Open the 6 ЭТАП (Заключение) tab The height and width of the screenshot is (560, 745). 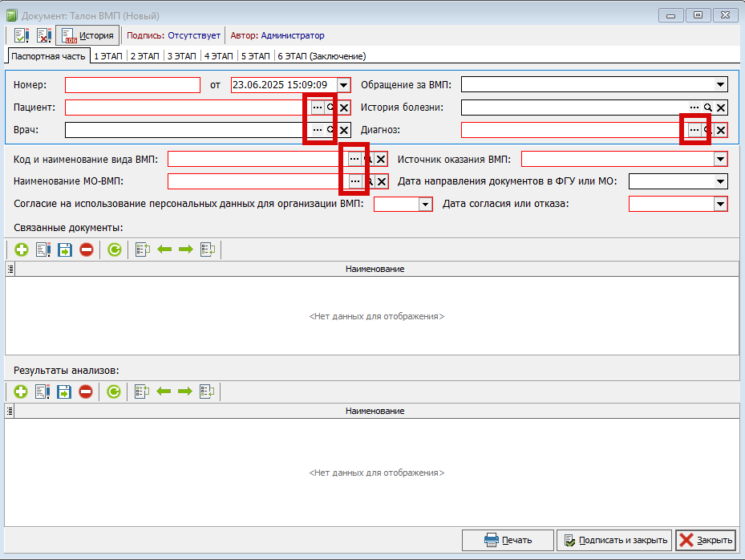[322, 56]
